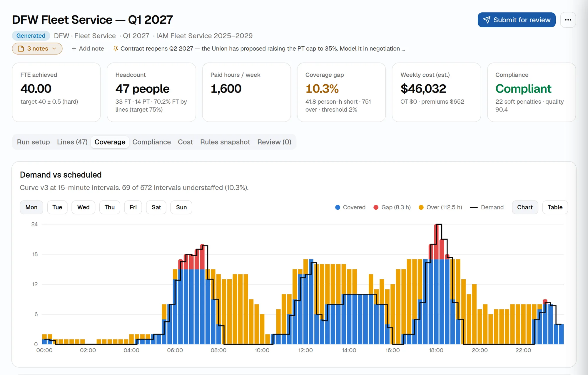Click IAM Fleet Service 2025–2029 contract text
This screenshot has height=375, width=588.
point(204,36)
